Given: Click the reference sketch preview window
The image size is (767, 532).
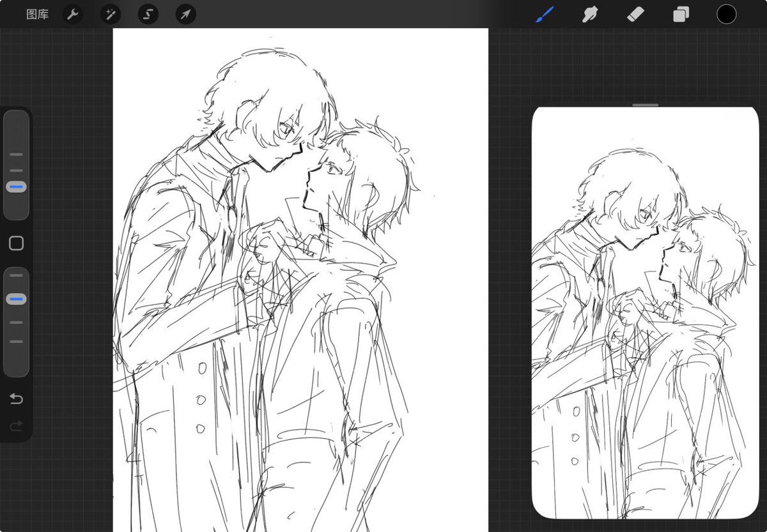Looking at the screenshot, I should [x=645, y=313].
